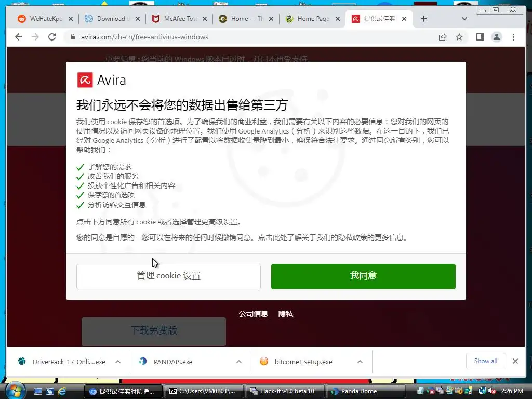Go forward in browser history

click(35, 37)
